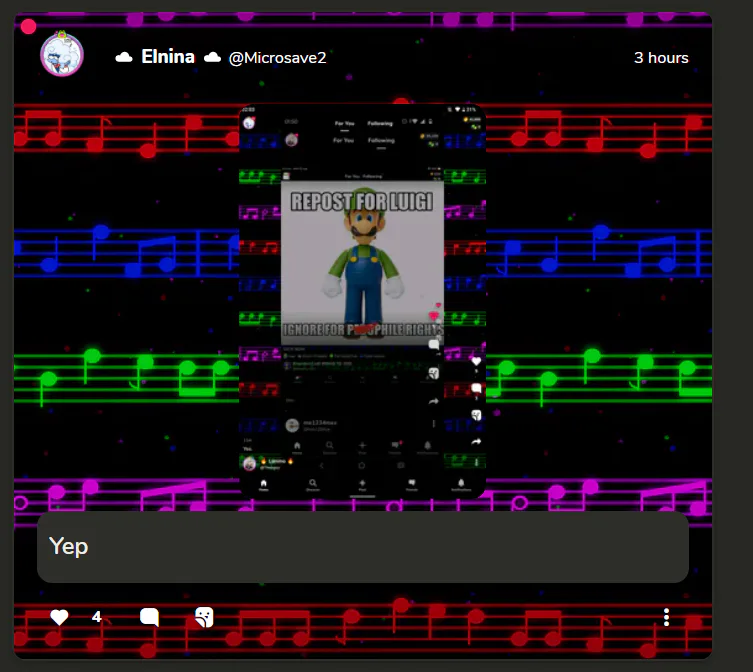753x672 pixels.
Task: Open the Repost for Luigi screenshot image
Action: coord(363,301)
